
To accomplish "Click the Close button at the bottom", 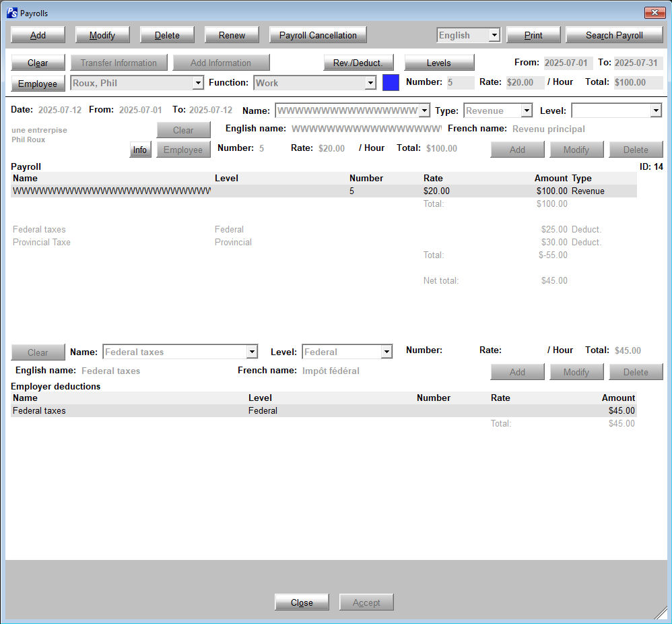I will point(301,602).
